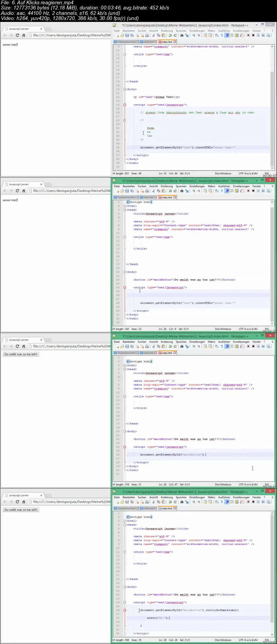Collapse the script fold at line 24, first frame
This screenshot has height=644, width=277.
tap(125, 105)
